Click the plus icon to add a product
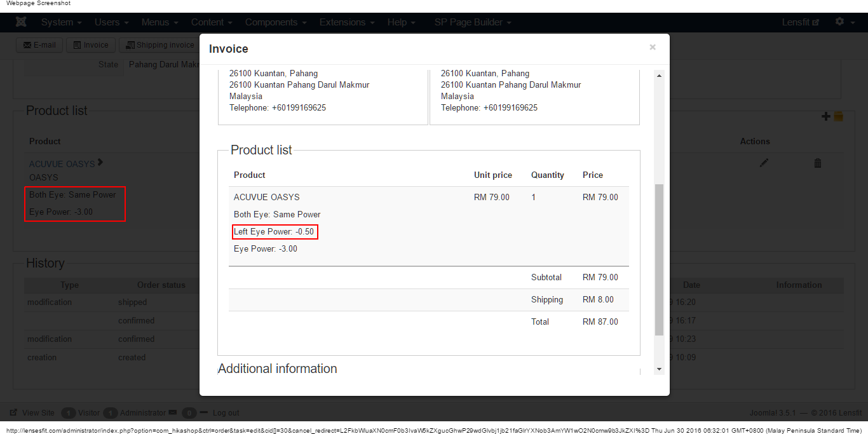This screenshot has width=868, height=434. [x=826, y=116]
